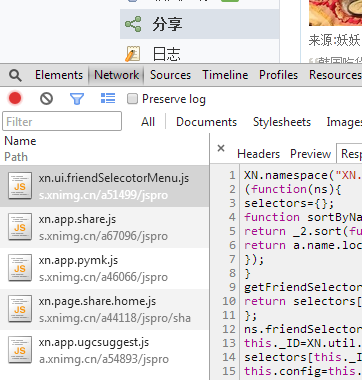
Task: Select the All request type filter
Action: point(148,122)
